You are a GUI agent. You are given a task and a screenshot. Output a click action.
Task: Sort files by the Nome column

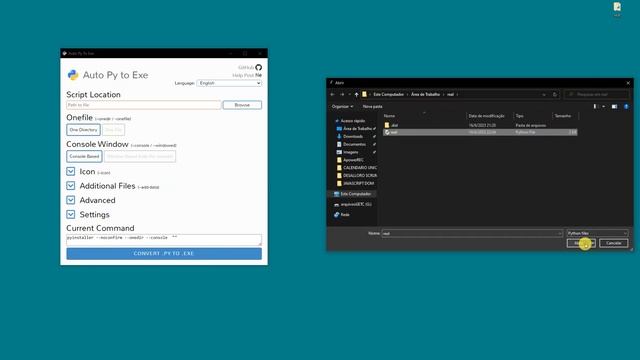pos(424,116)
